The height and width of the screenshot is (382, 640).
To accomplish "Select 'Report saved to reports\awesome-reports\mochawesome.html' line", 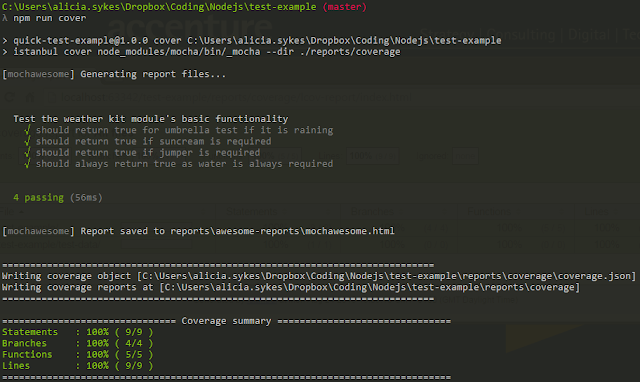I will pos(237,231).
